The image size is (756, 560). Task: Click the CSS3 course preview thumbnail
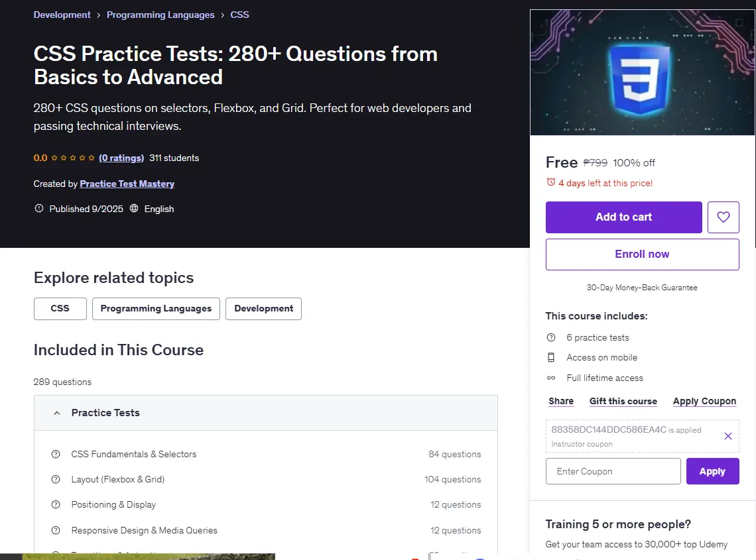pyautogui.click(x=642, y=72)
